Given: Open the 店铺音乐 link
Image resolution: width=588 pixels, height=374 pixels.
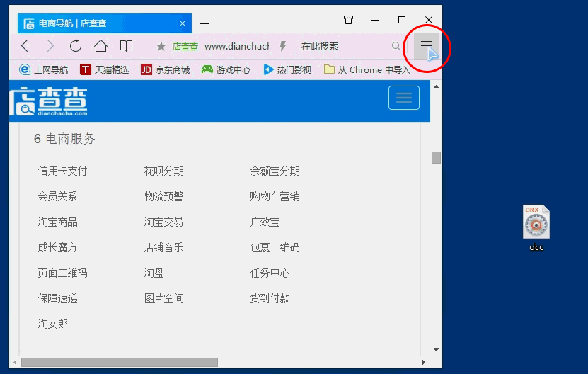Looking at the screenshot, I should pyautogui.click(x=164, y=247).
